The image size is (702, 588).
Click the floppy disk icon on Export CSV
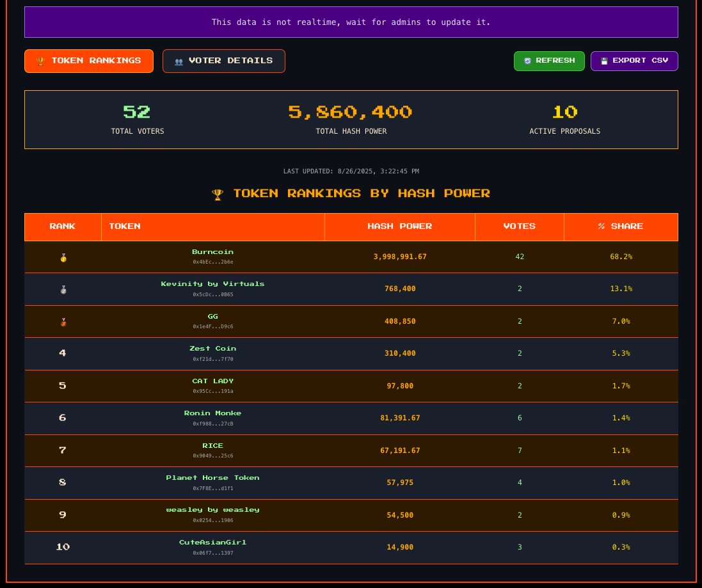pos(604,60)
